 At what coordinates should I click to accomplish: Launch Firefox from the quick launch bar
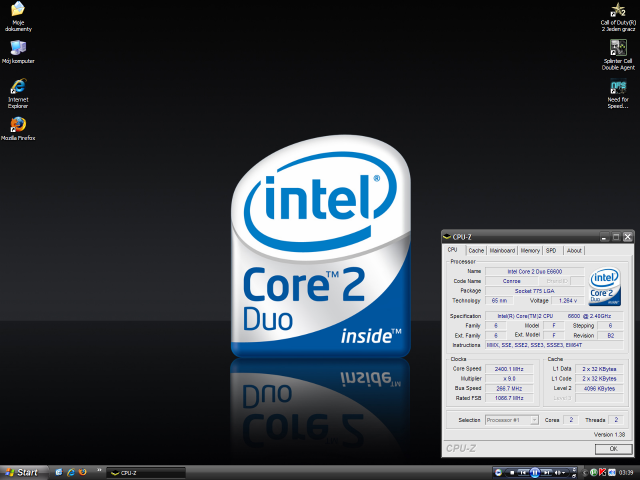pyautogui.click(x=82, y=472)
